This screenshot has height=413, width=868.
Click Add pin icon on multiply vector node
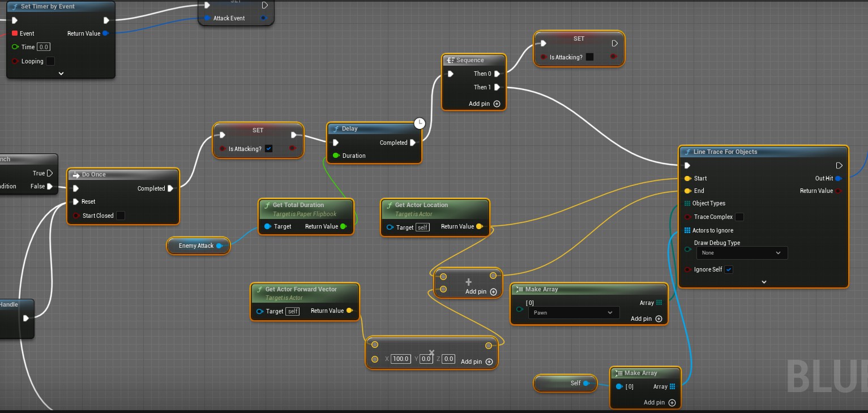[x=489, y=362]
